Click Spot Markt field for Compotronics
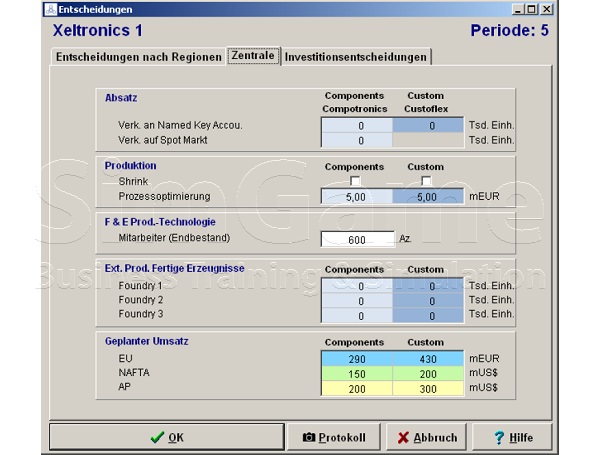Screen dimensions: 600x455 357,140
